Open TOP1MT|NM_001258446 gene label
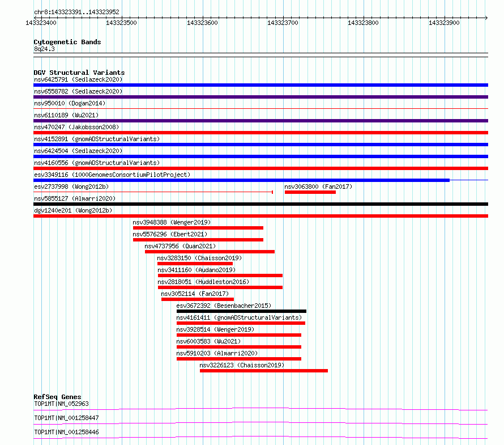The width and height of the screenshot is (504, 445). pos(66,432)
